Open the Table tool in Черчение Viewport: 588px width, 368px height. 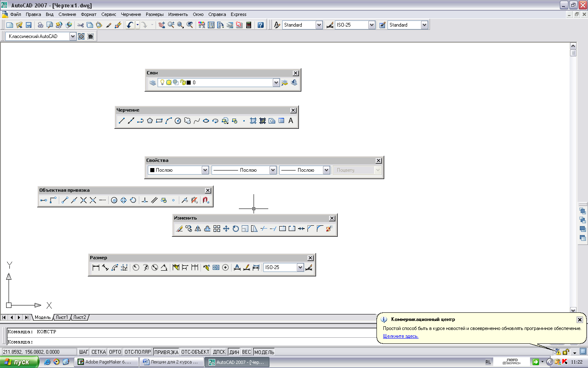(281, 121)
